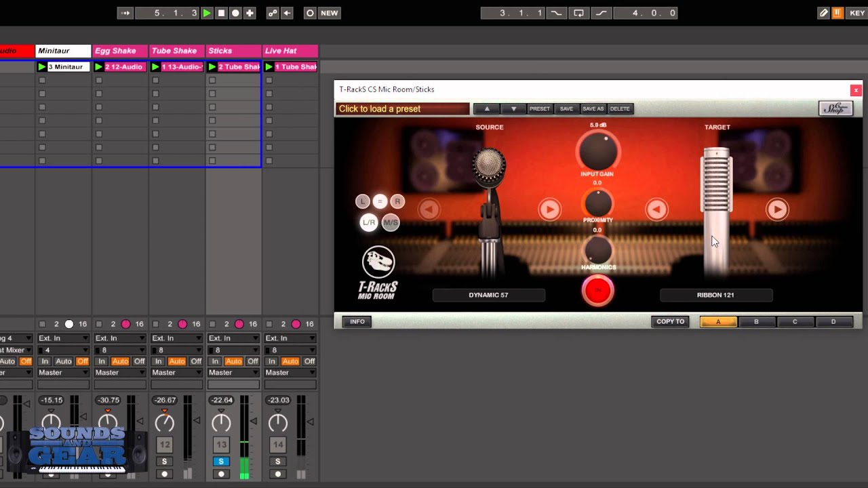Open Tube Shake Master output dropdown

(x=177, y=373)
